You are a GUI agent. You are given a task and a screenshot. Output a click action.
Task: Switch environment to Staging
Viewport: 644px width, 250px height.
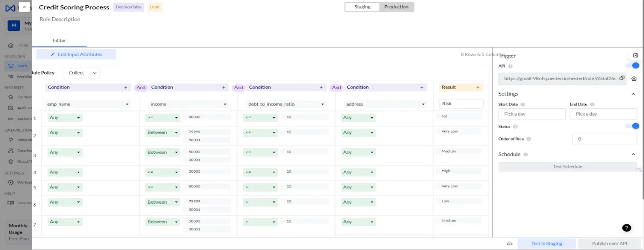(x=362, y=7)
